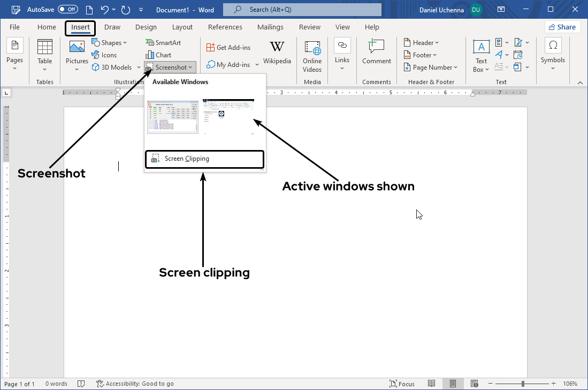This screenshot has height=390, width=588.
Task: Click the Accessibility checker status icon
Action: pos(100,384)
